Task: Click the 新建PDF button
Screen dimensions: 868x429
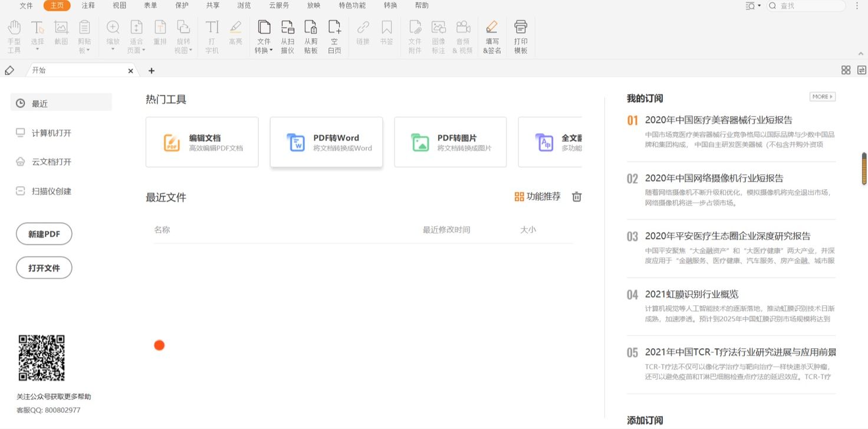Action: pos(44,233)
